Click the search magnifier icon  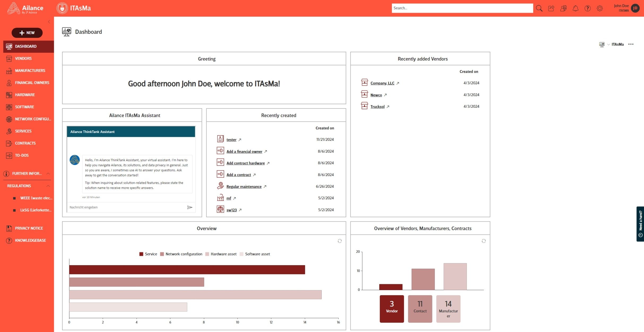point(539,8)
